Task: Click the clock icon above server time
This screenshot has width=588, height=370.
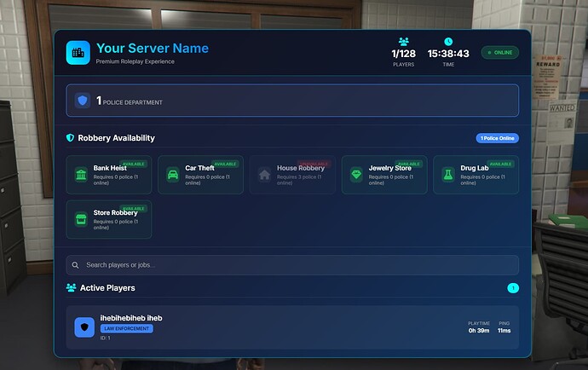Action: point(448,41)
